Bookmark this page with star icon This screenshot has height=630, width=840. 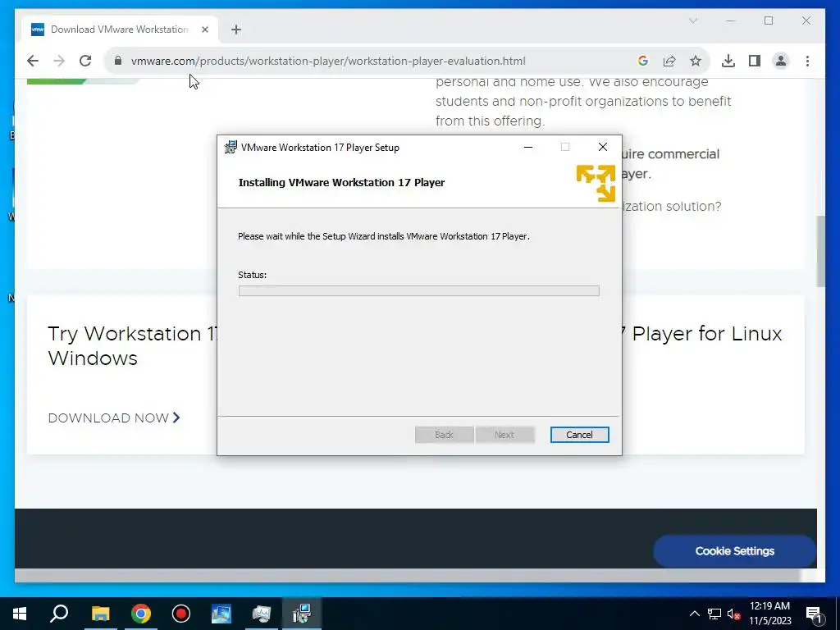pos(696,61)
